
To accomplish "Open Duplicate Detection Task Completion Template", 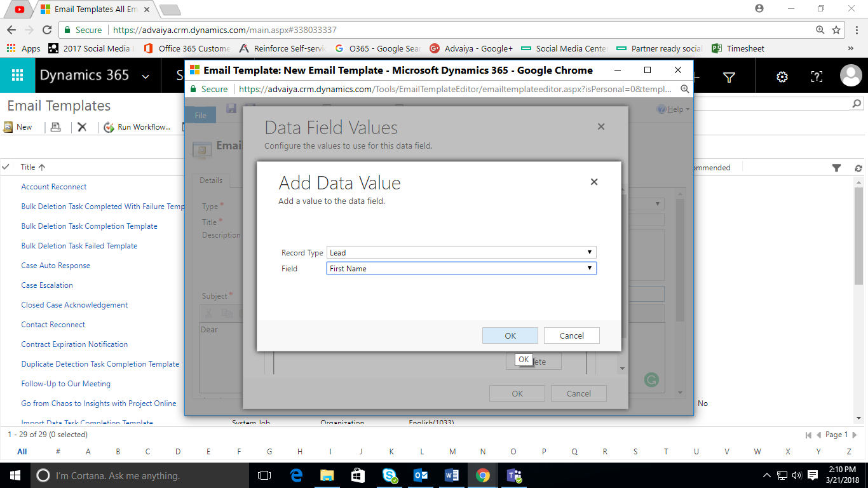I will click(x=100, y=364).
